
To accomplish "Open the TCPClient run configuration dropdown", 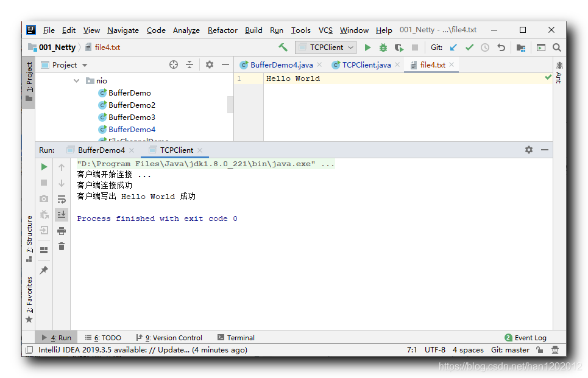I will click(325, 47).
